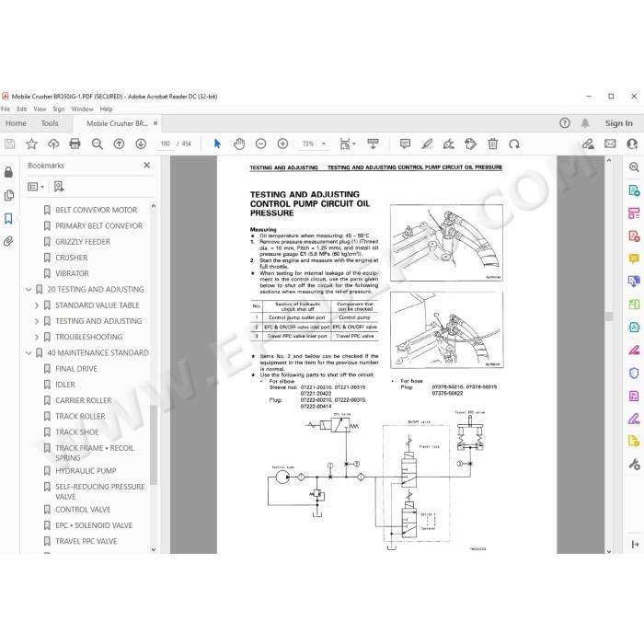Click the stamp tool icon

pos(470,144)
